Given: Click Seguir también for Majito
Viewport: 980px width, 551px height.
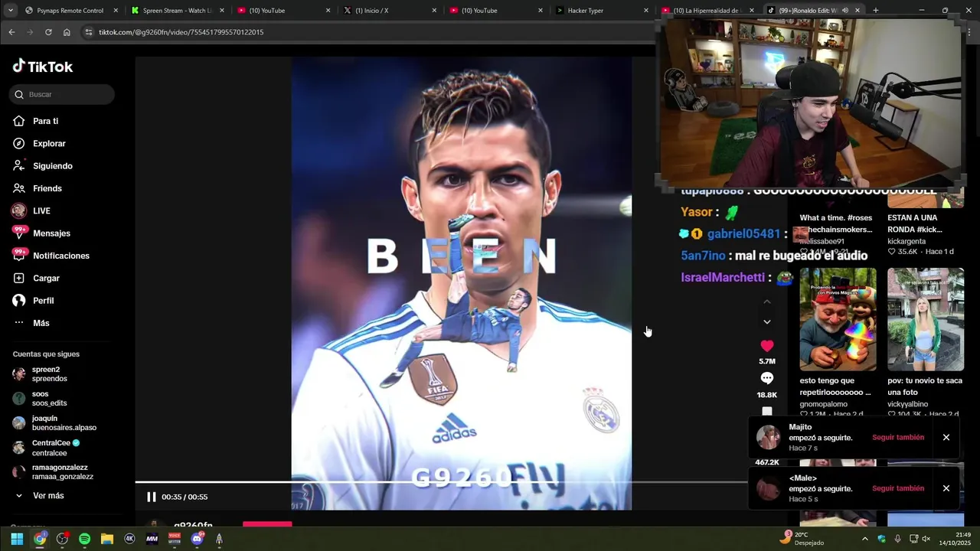Looking at the screenshot, I should [x=898, y=437].
